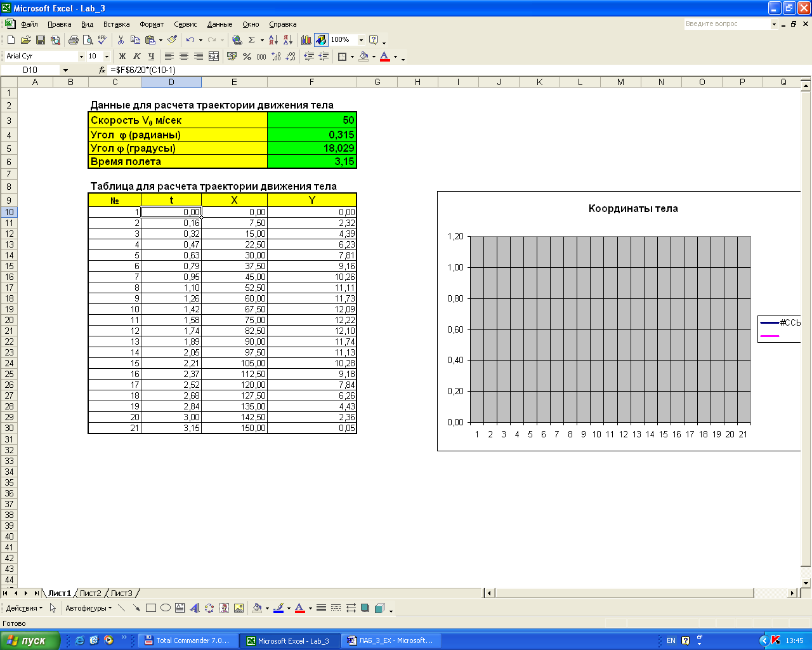The image size is (812, 650).
Task: Pick the blue line color in the drawing toolbar
Action: (278, 608)
